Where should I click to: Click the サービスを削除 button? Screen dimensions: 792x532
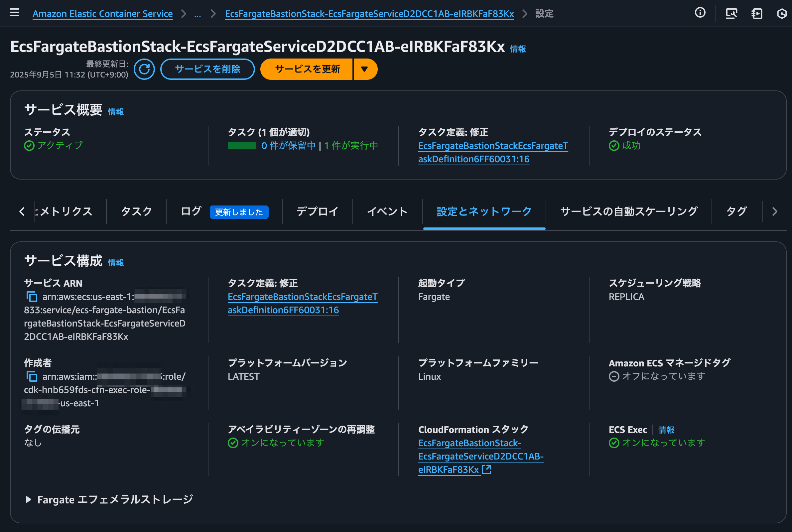click(207, 69)
